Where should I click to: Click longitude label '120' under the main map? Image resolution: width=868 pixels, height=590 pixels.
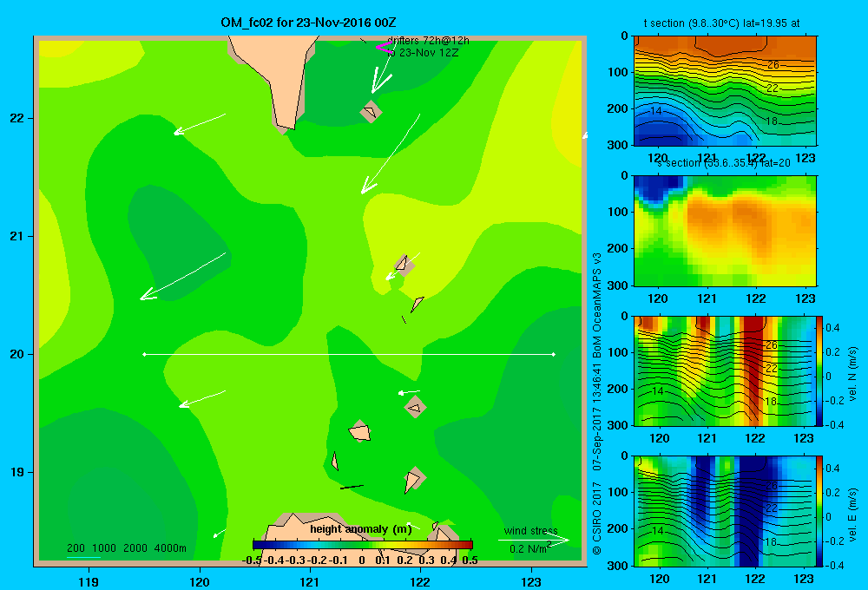pyautogui.click(x=200, y=581)
